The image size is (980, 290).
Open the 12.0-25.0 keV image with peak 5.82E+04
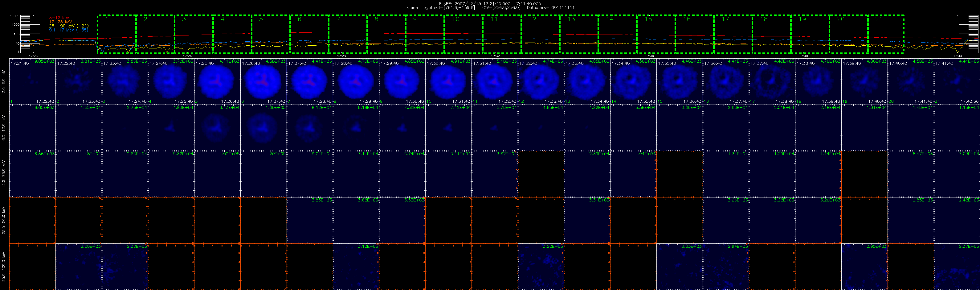(171, 174)
